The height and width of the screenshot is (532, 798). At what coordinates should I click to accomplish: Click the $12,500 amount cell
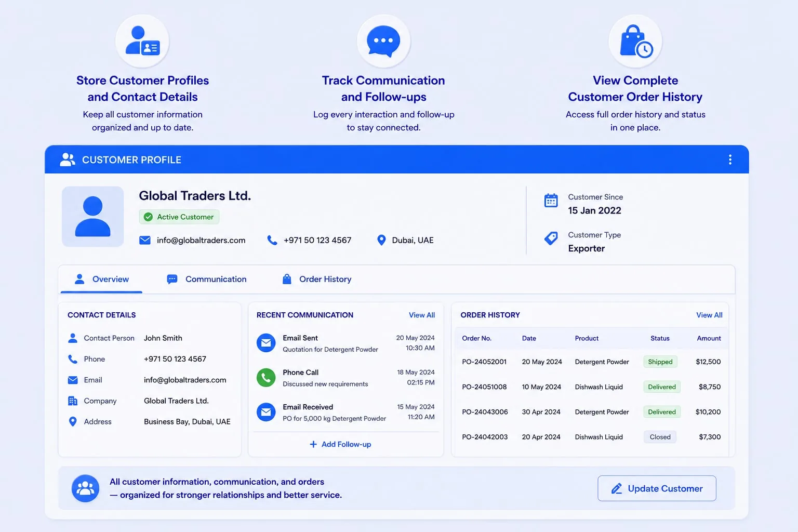708,362
